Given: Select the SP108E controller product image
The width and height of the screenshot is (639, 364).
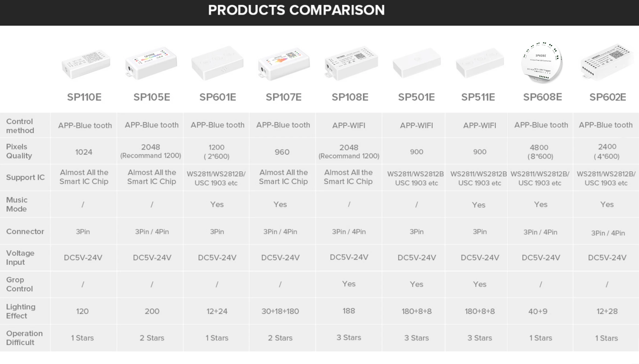Looking at the screenshot, I should [351, 63].
